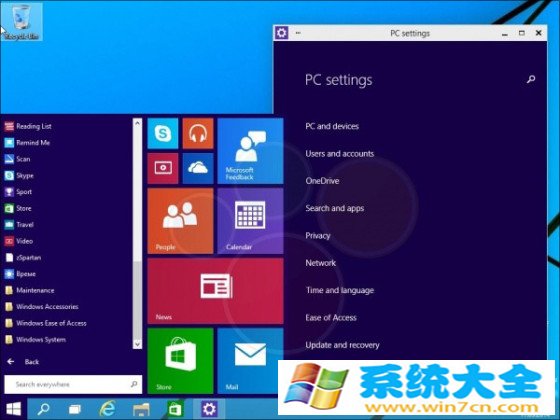Open Remind Me from the apps list
The width and height of the screenshot is (560, 420).
point(28,142)
